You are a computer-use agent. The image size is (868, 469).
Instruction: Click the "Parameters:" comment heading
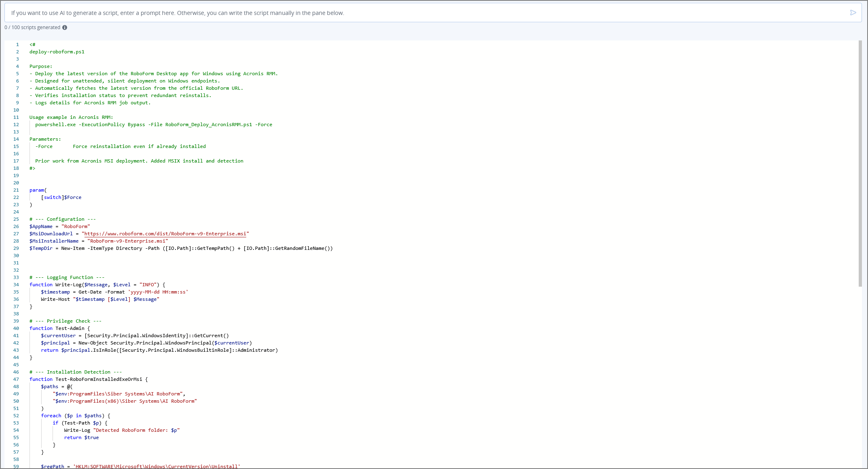45,139
